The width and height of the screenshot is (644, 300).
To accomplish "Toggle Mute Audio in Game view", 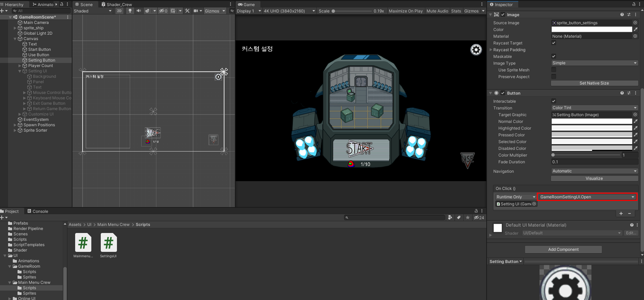I will [x=437, y=11].
